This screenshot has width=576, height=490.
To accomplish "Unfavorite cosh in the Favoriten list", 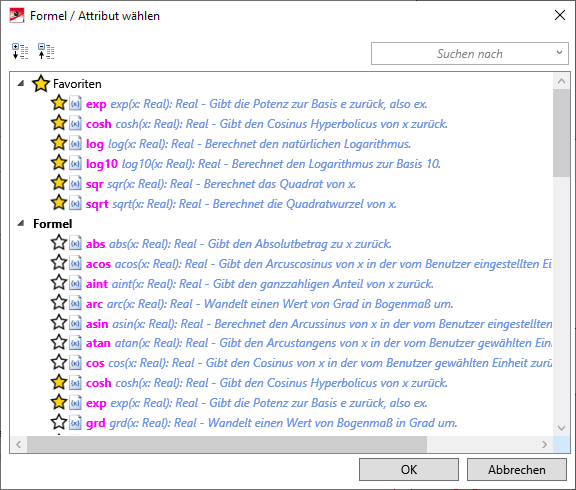I will [x=59, y=123].
